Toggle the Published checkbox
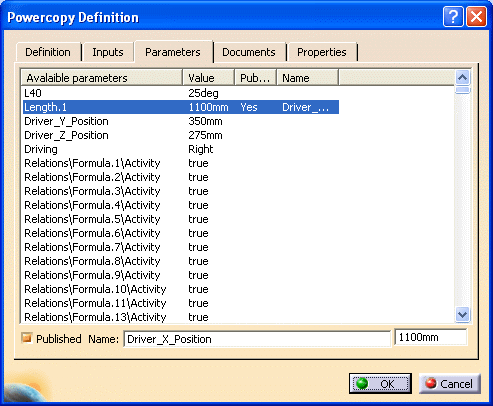Viewport: 493px width, 406px height. (26, 338)
